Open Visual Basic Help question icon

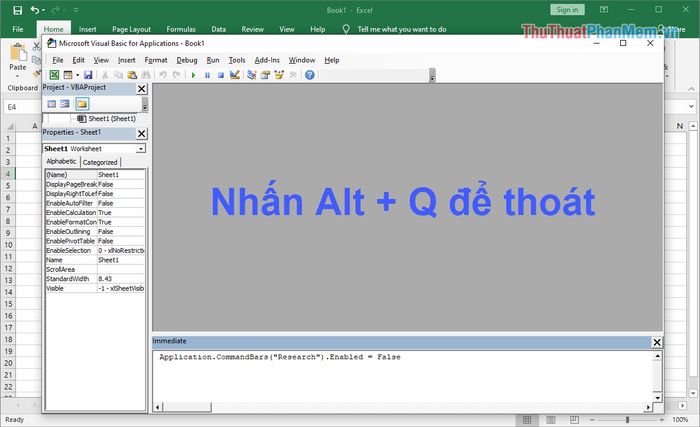click(x=310, y=75)
